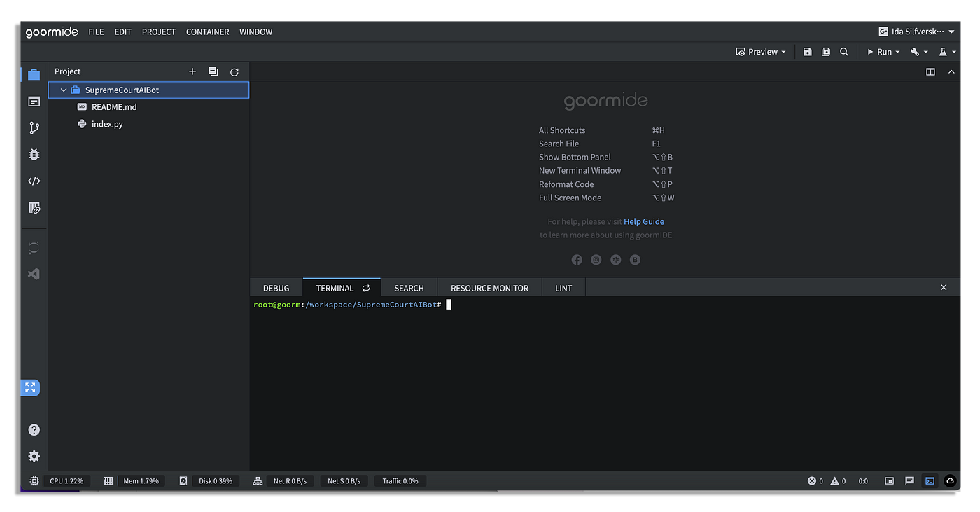
Task: Open the Project explorer briefcase icon
Action: point(34,75)
